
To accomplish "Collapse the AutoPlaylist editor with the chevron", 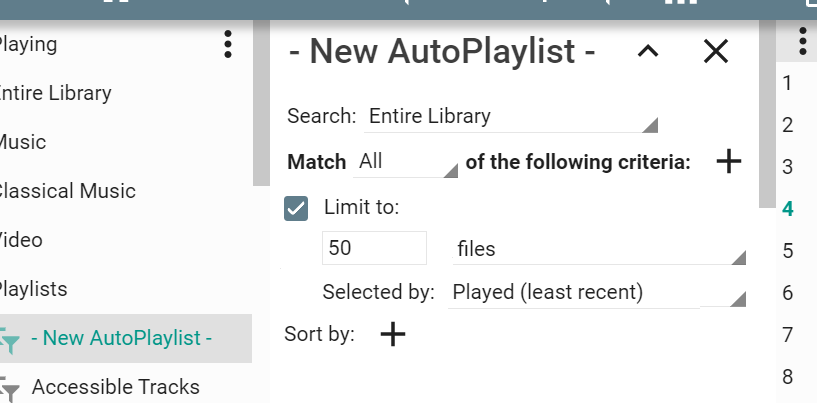I will (648, 52).
